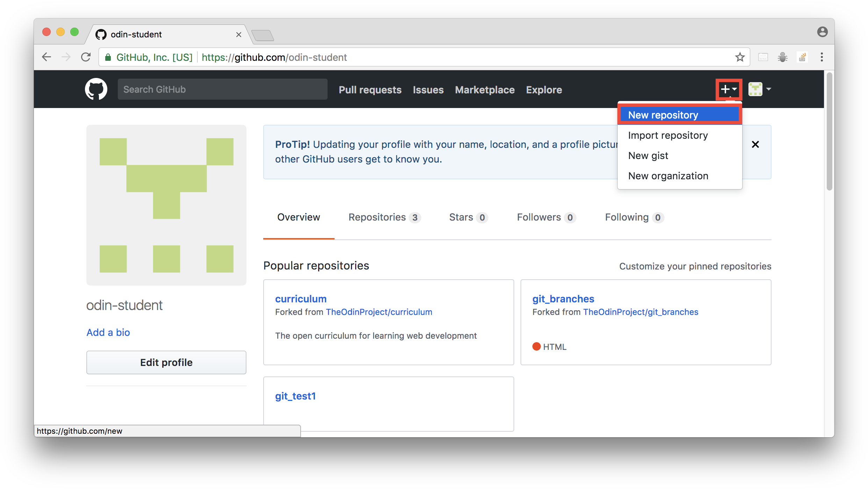Bookmark this page with the star icon
Screen dimensions: 868x489
point(740,57)
